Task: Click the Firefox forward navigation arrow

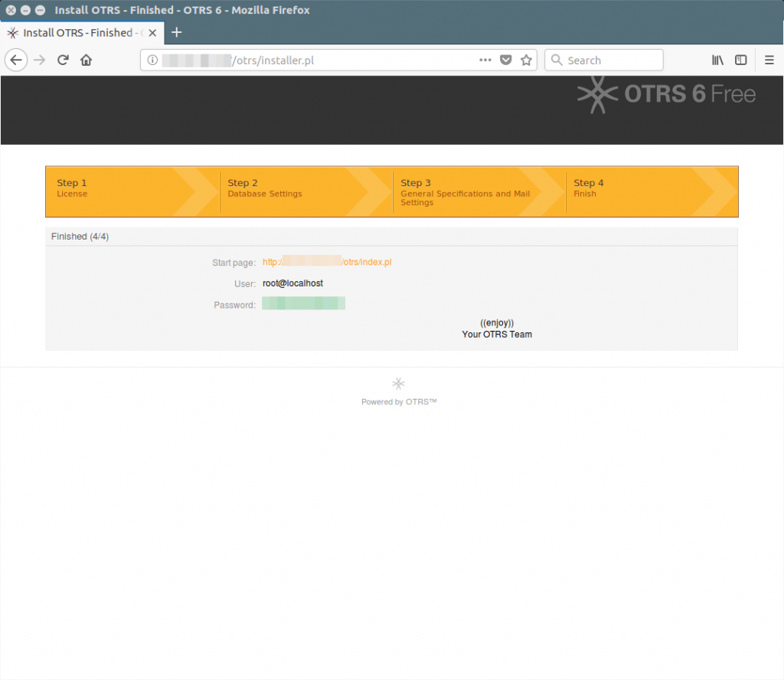Action: [38, 60]
